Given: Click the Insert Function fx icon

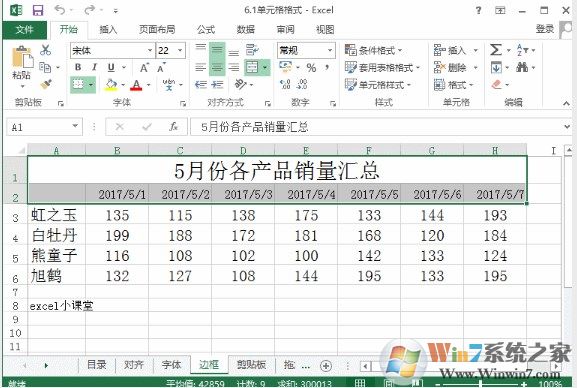Looking at the screenshot, I should (x=173, y=127).
